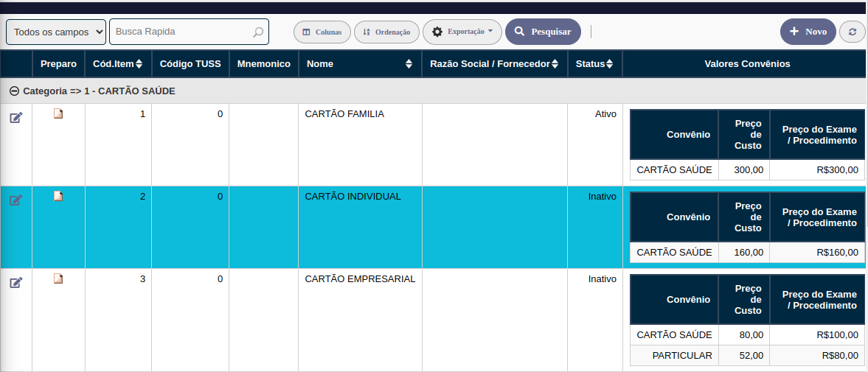
Task: Open preparo document icon for item 3
Action: tap(58, 279)
